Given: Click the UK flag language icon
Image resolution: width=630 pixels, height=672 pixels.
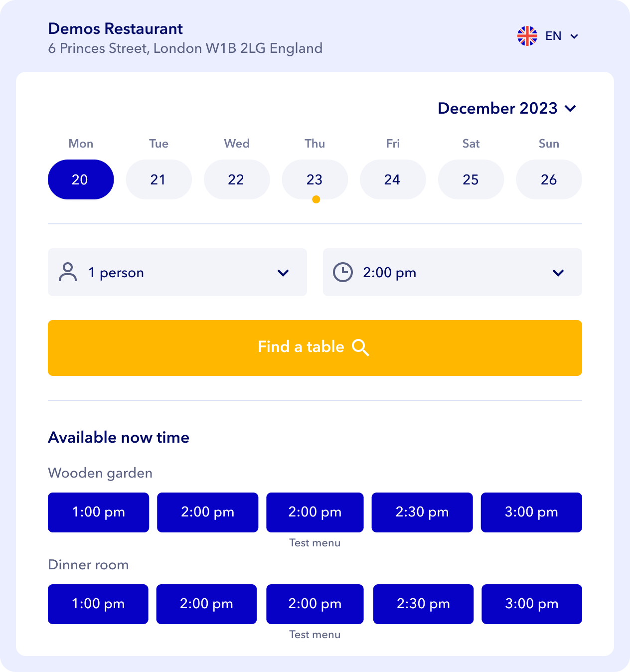Looking at the screenshot, I should coord(527,36).
